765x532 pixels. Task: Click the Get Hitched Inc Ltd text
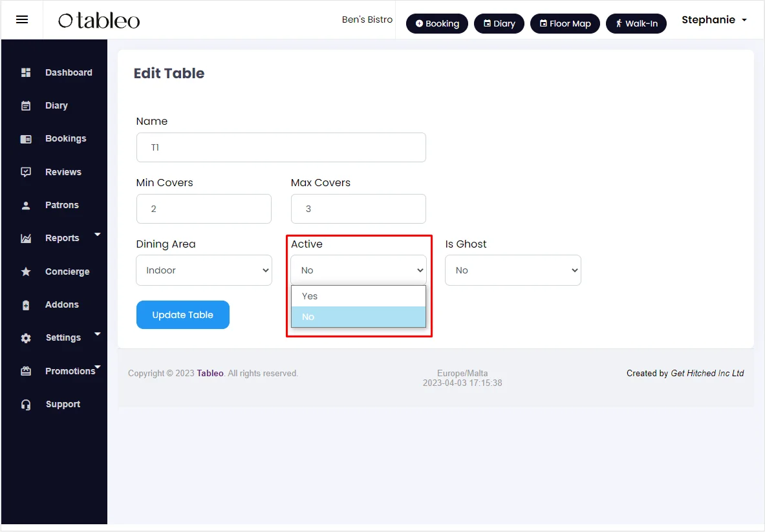707,374
